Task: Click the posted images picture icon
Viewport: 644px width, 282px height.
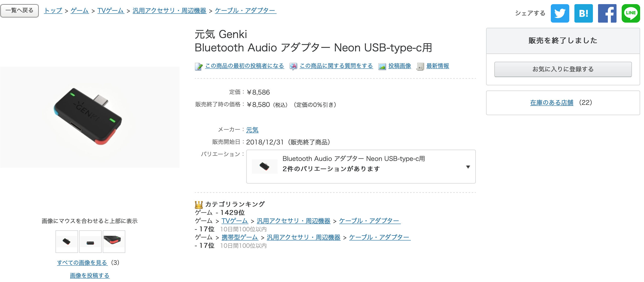Action: (x=382, y=66)
